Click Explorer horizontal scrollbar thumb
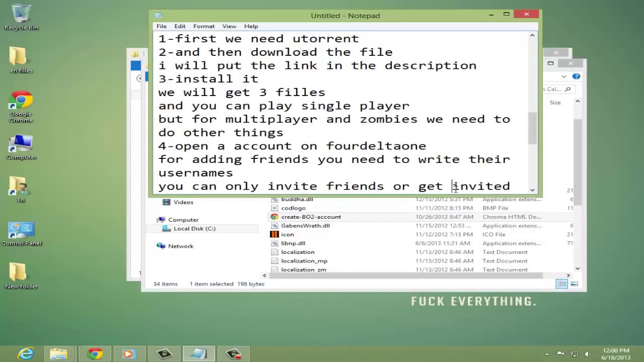The width and height of the screenshot is (644, 362). tap(406, 276)
